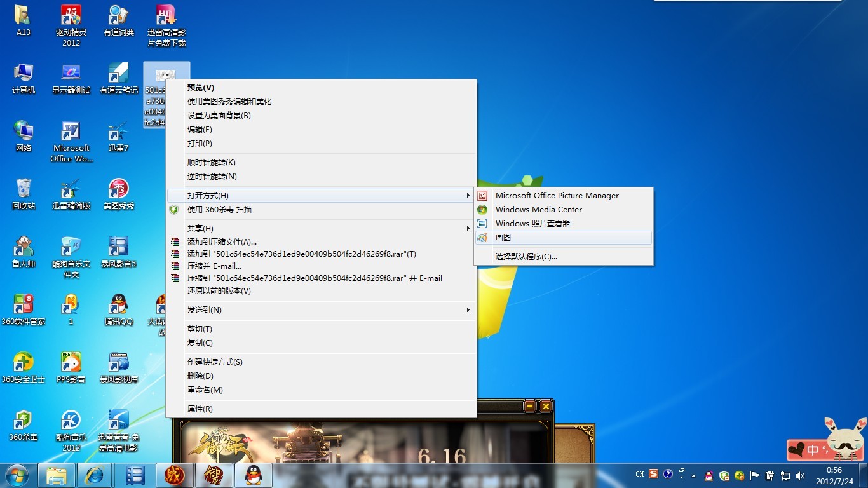868x488 pixels.
Task: Choose 预览(V) in the context menu
Action: 321,87
